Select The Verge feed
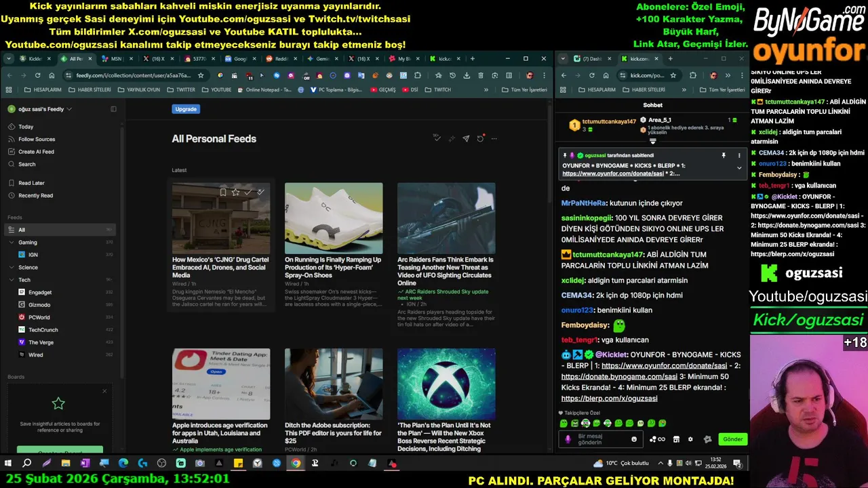 pos(41,342)
